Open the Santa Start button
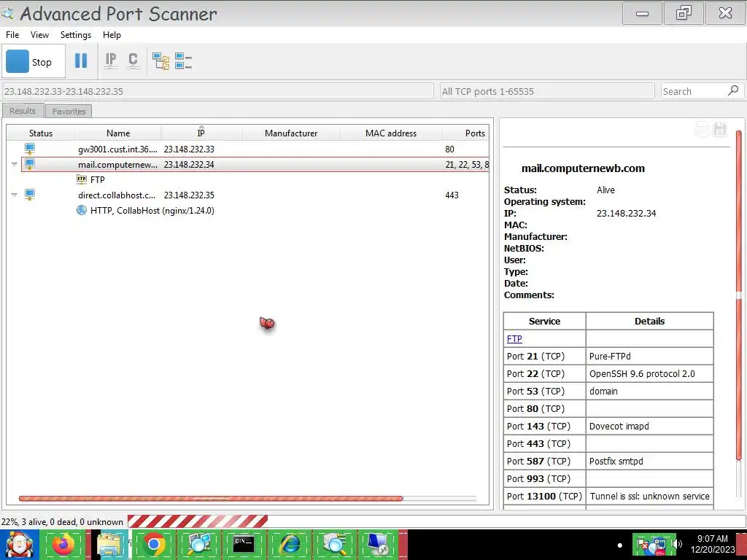Viewport: 747px width, 560px height. pos(19,545)
